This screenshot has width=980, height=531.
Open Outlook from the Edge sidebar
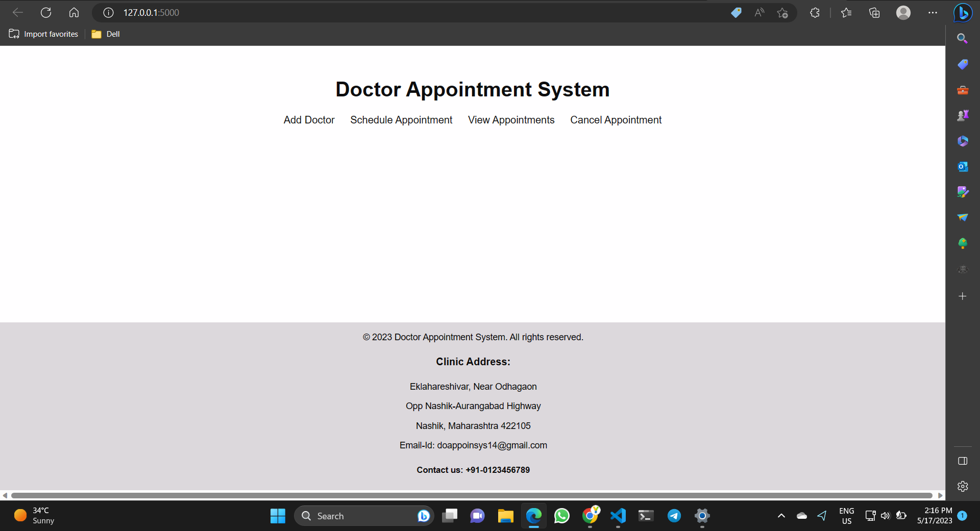click(x=963, y=167)
